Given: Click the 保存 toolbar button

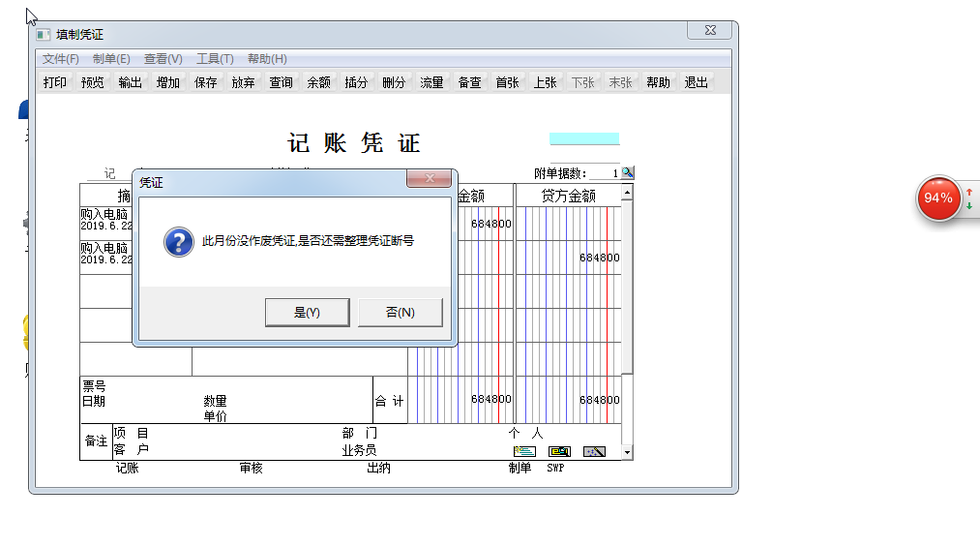Looking at the screenshot, I should pyautogui.click(x=206, y=82).
